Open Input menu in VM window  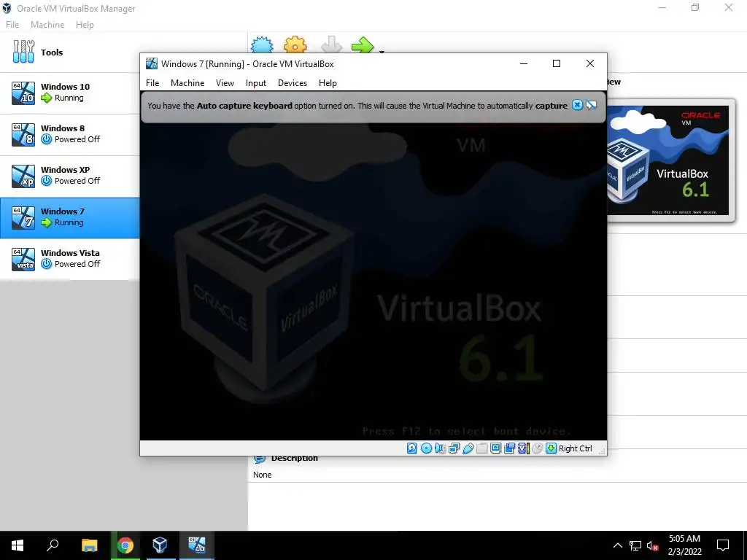pos(256,83)
